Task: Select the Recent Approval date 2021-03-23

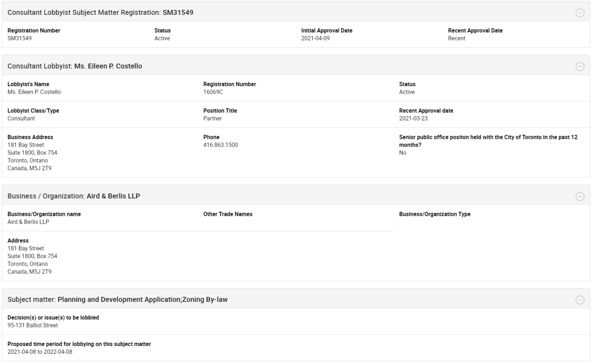Action: point(413,119)
